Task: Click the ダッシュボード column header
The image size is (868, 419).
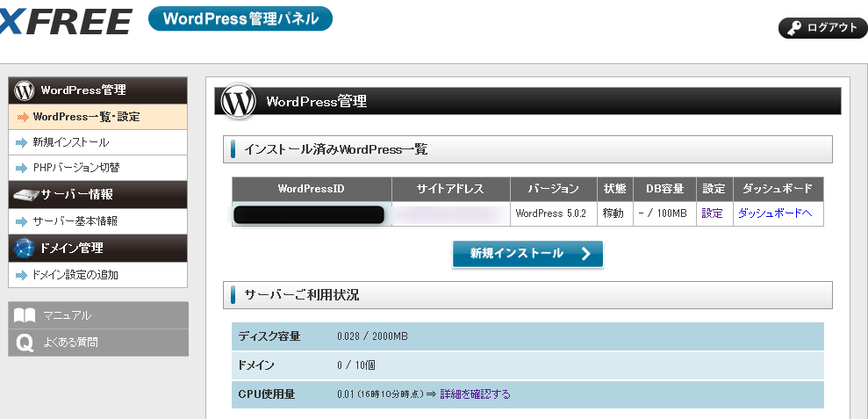Action: [x=778, y=189]
